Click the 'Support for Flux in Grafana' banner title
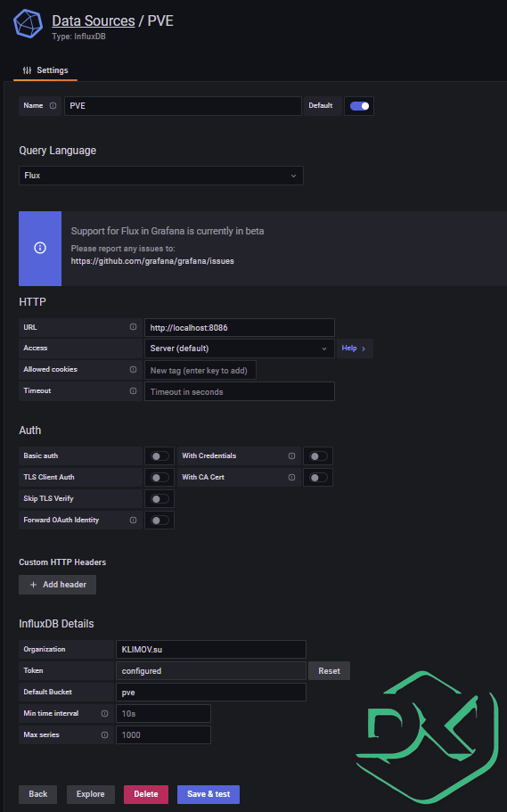Image resolution: width=507 pixels, height=812 pixels. pos(168,231)
